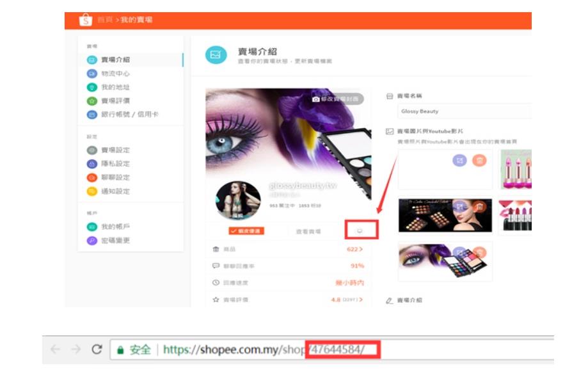Open the pink lipsticks thumbnail
588x370 pixels.
click(516, 169)
